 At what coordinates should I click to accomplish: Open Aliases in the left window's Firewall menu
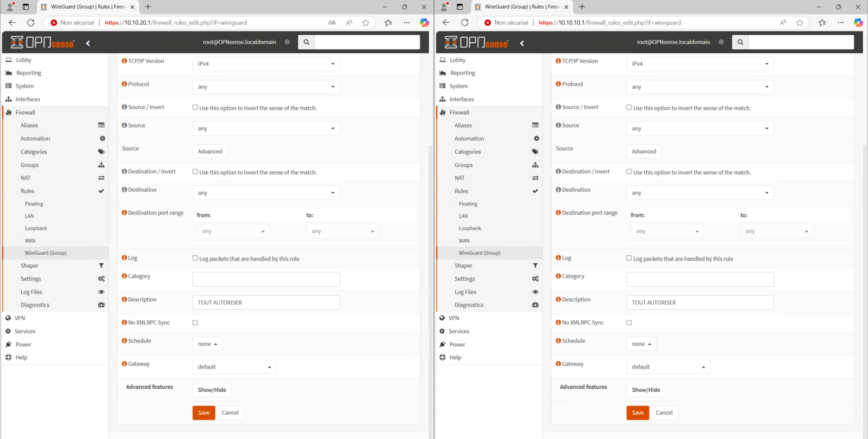(29, 125)
